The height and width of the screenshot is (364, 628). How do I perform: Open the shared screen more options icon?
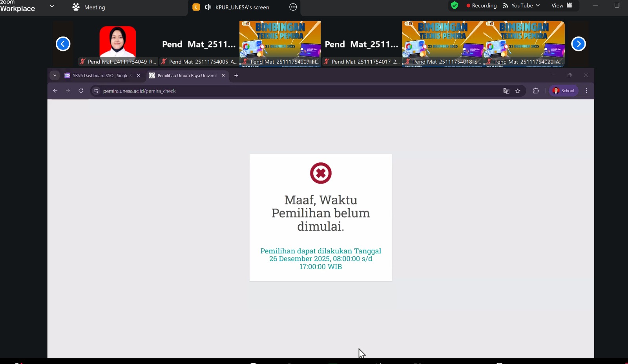tap(293, 7)
